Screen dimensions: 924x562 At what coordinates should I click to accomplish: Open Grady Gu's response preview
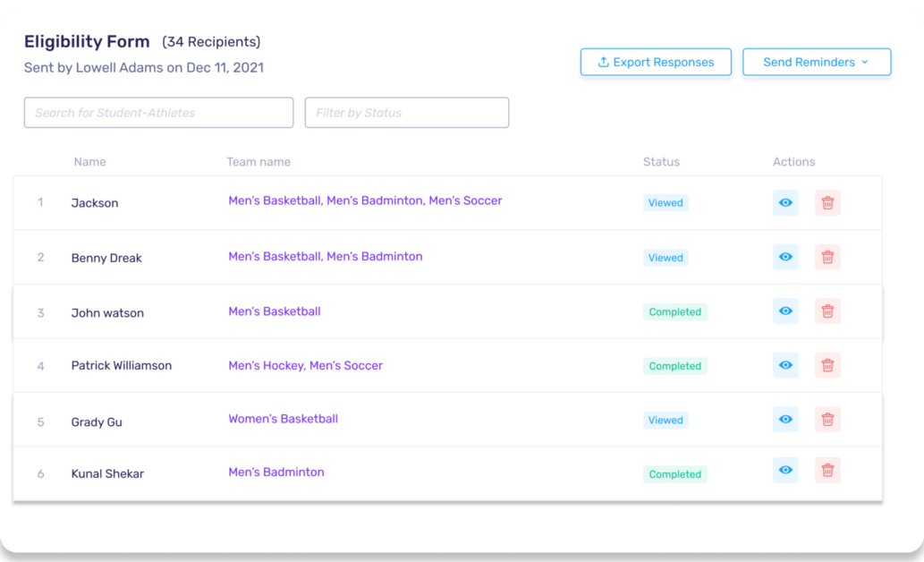coord(785,419)
